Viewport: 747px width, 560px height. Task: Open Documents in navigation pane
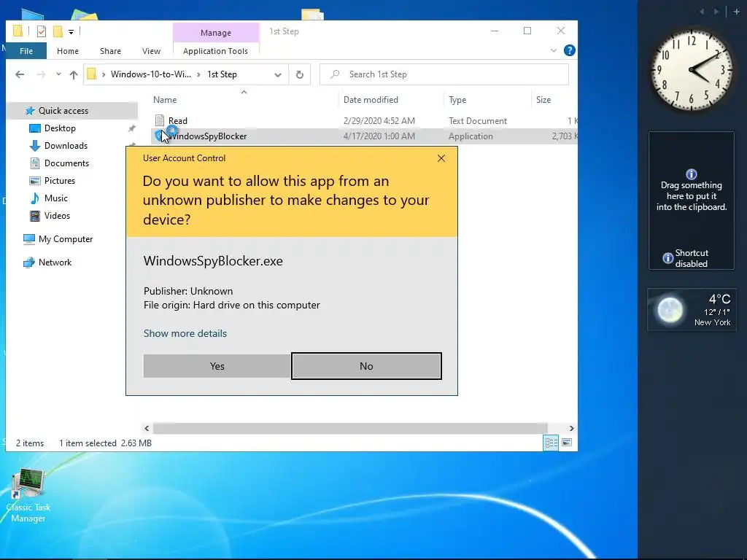point(66,163)
